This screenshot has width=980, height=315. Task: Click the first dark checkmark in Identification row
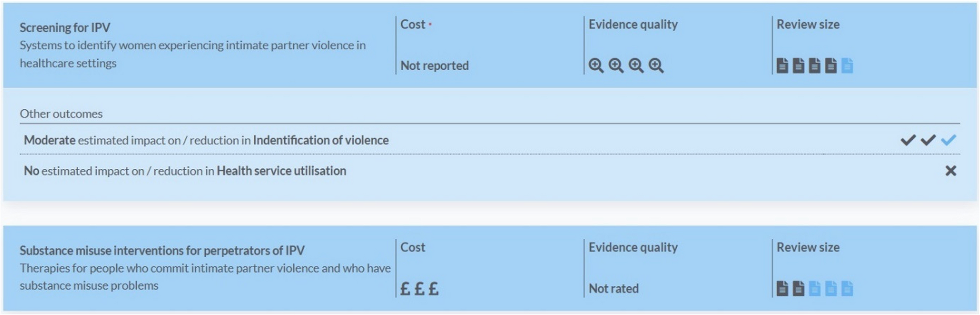coord(908,140)
